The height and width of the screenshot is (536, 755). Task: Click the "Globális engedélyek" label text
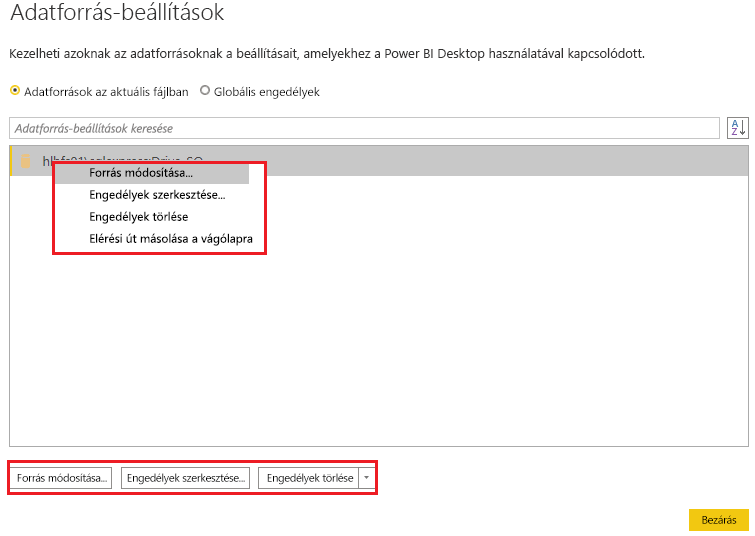point(267,92)
